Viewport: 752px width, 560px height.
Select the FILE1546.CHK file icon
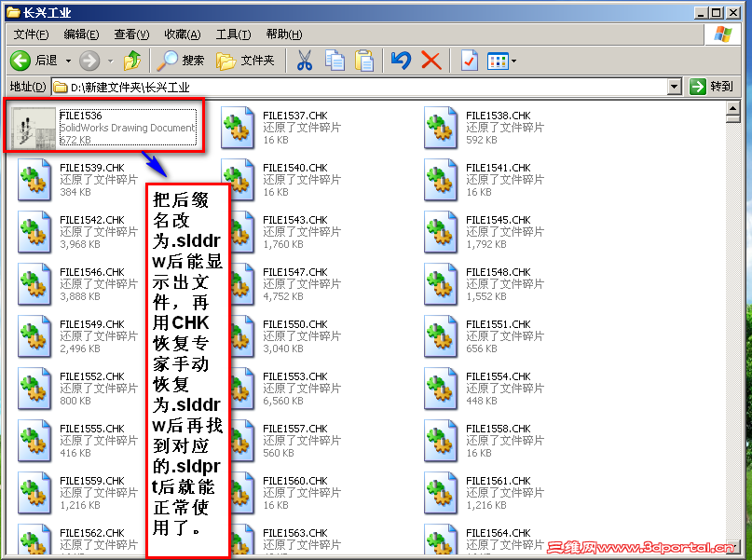[x=34, y=284]
